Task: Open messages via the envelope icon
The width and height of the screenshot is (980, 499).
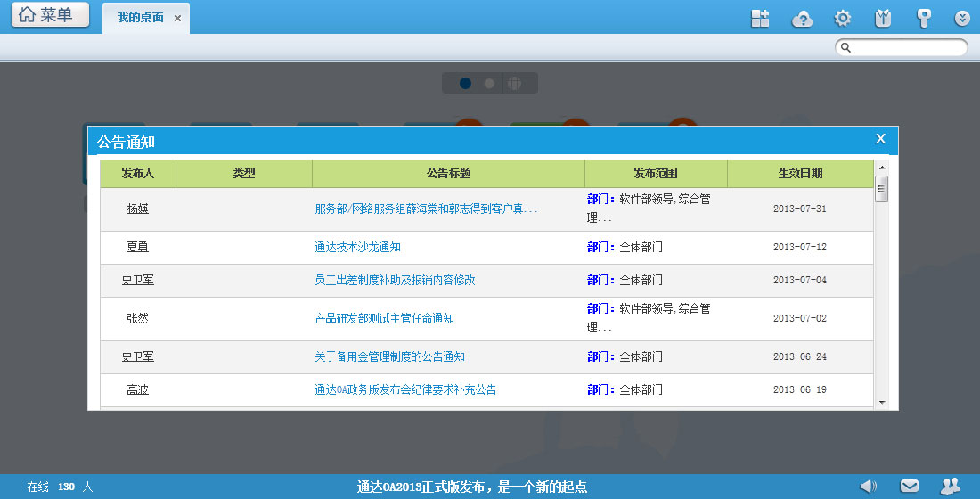Action: tap(909, 486)
